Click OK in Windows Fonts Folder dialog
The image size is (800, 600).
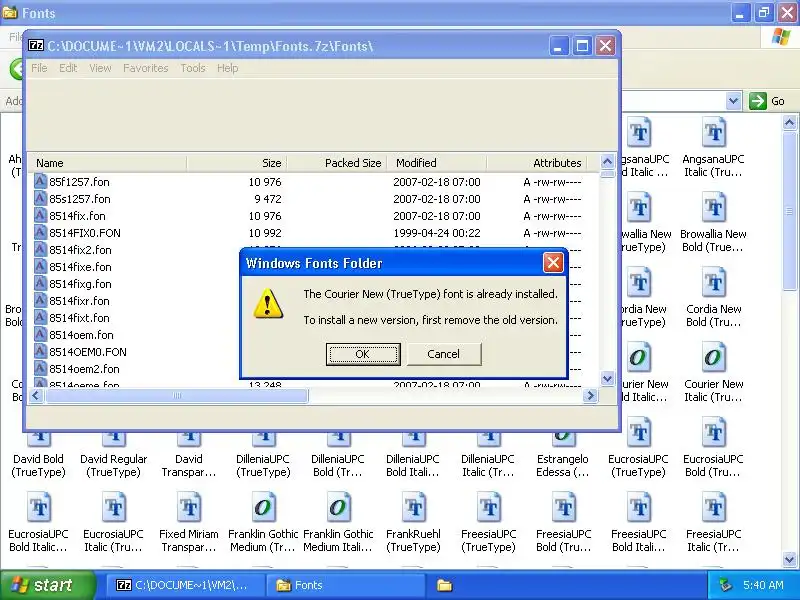pos(363,354)
